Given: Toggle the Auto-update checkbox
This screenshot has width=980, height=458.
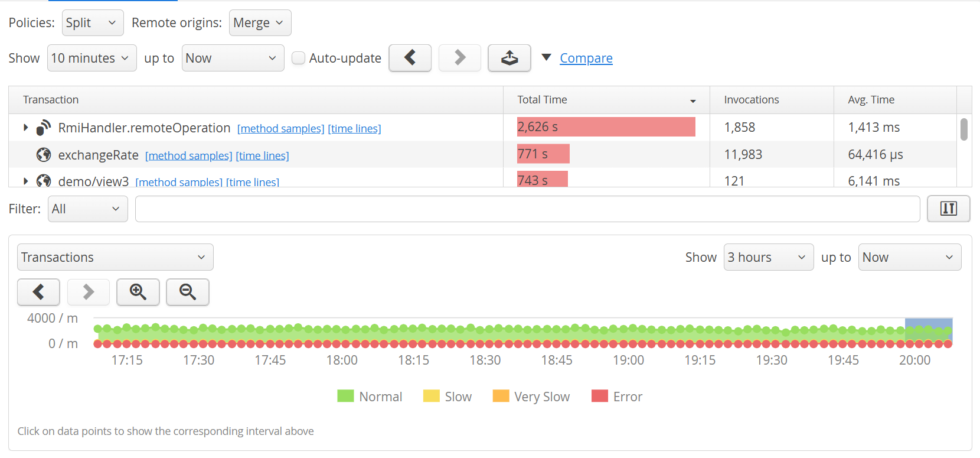Looking at the screenshot, I should [299, 58].
